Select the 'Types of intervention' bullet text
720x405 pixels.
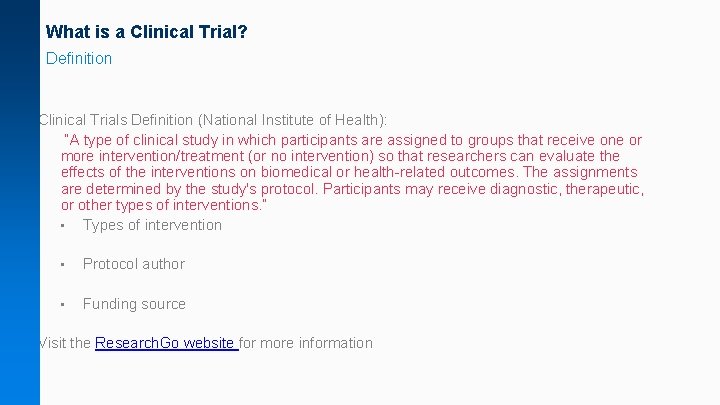152,225
